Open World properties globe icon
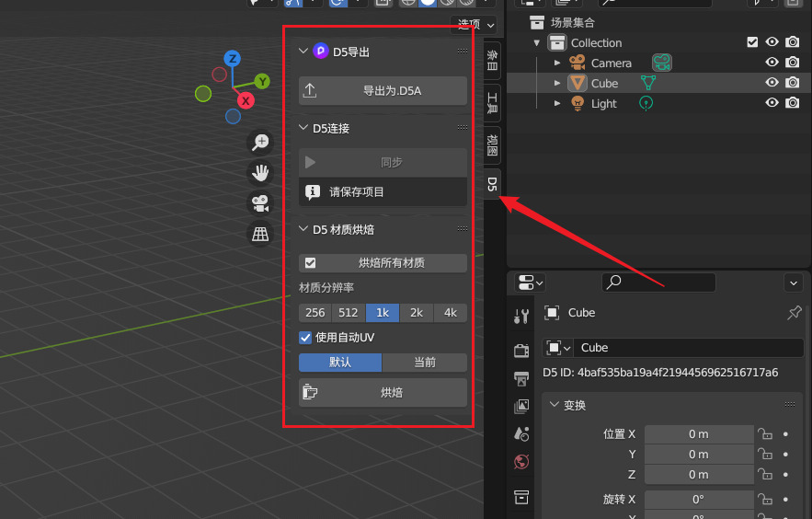The width and height of the screenshot is (812, 519). pyautogui.click(x=521, y=461)
